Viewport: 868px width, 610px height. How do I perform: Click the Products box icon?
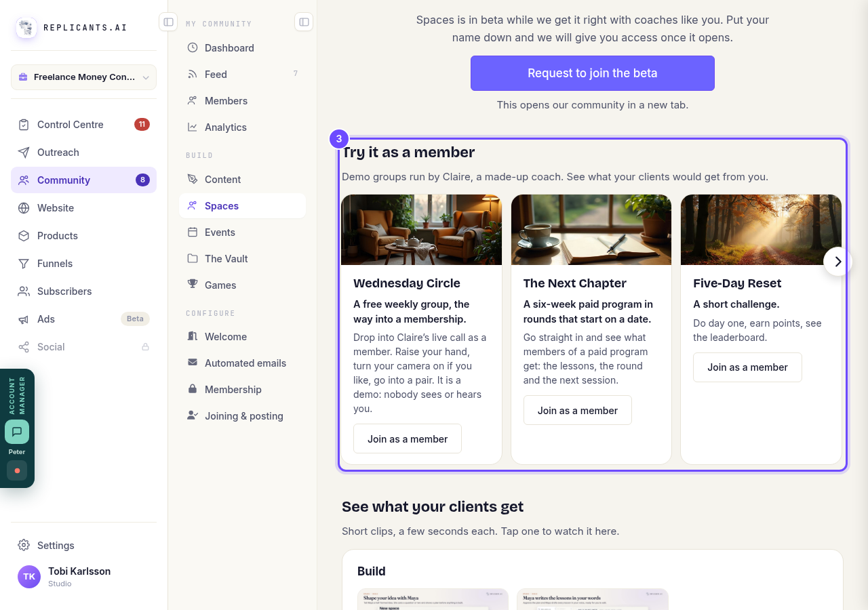tap(24, 236)
